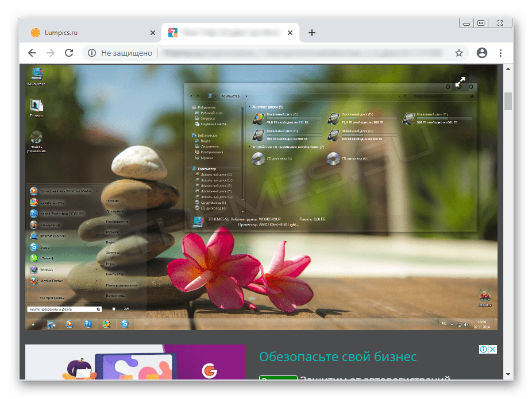The width and height of the screenshot is (532, 399).
Task: Click the forward navigation arrow
Action: pyautogui.click(x=51, y=53)
